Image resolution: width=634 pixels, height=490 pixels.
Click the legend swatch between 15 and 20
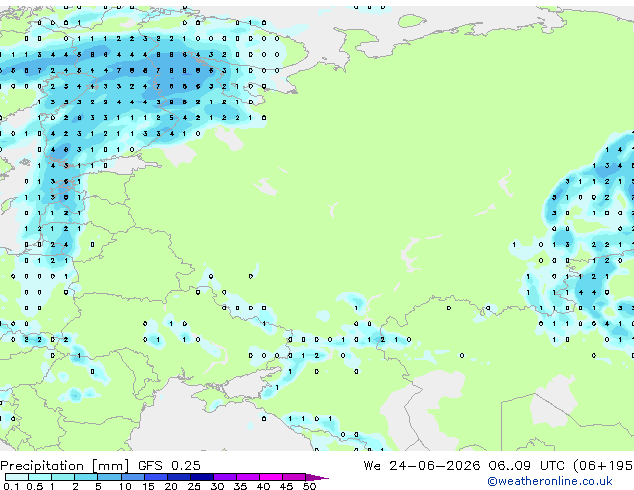click(156, 477)
